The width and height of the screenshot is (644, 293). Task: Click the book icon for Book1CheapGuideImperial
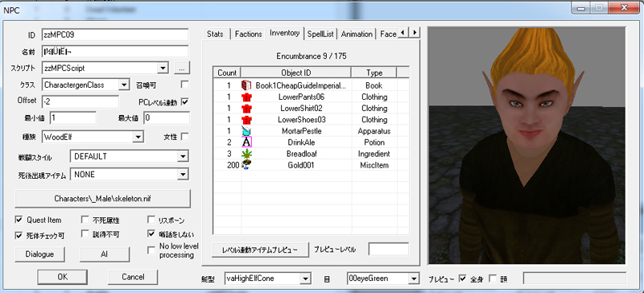pyautogui.click(x=246, y=85)
